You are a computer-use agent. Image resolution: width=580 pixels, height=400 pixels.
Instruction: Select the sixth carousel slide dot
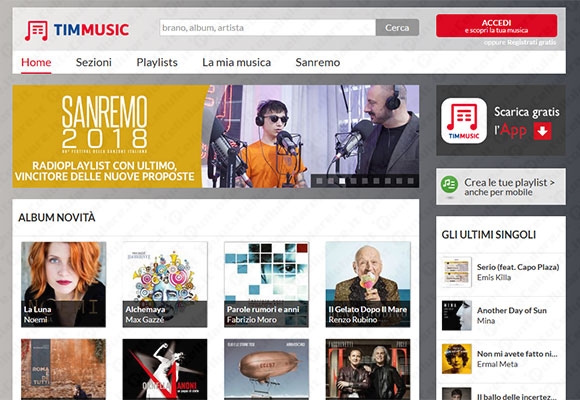point(377,181)
